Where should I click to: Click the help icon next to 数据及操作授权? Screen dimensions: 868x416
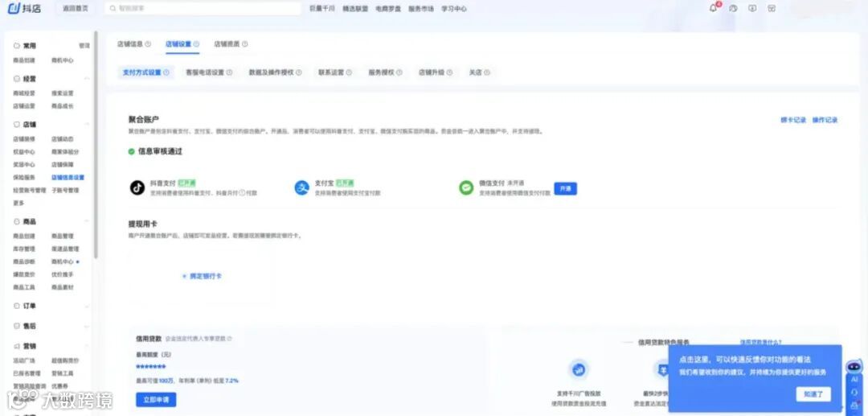[x=299, y=72]
